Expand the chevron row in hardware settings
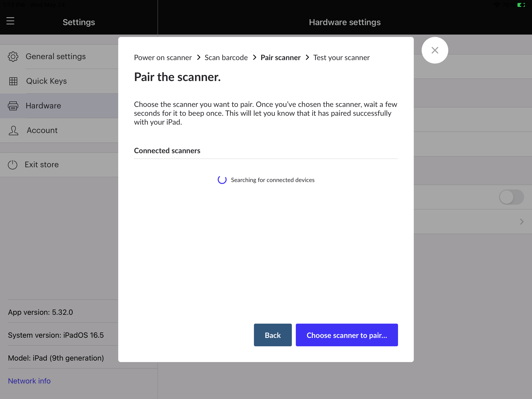 (x=522, y=222)
